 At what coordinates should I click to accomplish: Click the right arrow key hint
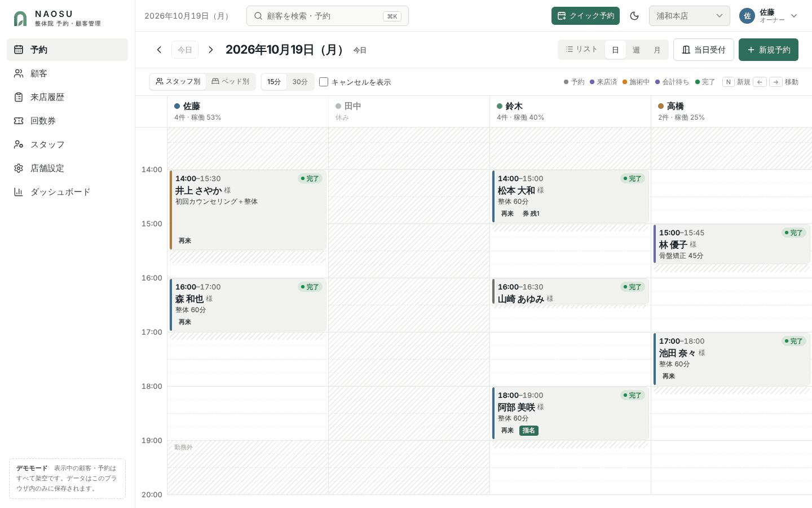pyautogui.click(x=776, y=82)
